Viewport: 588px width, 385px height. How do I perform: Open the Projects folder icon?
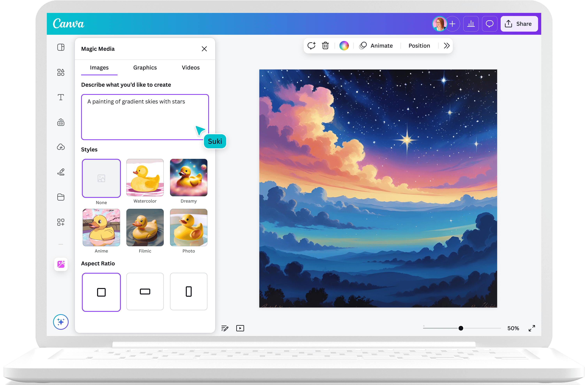(61, 197)
